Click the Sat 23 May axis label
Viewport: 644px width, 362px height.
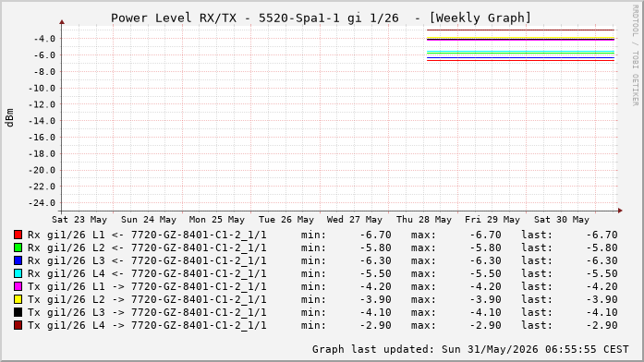tap(79, 220)
